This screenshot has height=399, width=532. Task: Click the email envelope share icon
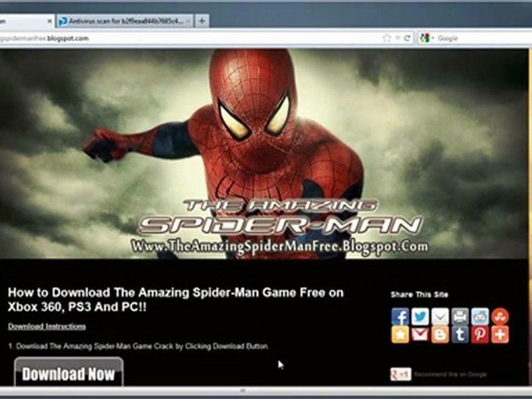440,316
